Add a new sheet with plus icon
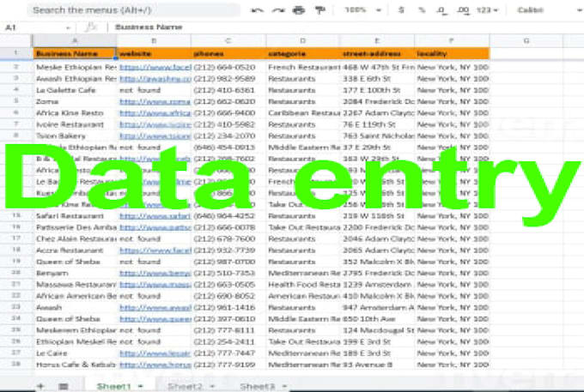Screen dimensions: 584x392 (40, 386)
